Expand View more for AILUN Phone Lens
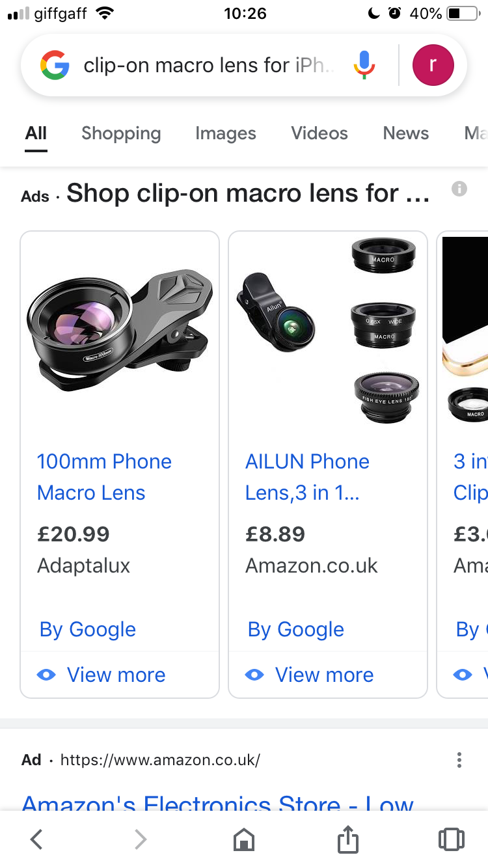 [324, 675]
